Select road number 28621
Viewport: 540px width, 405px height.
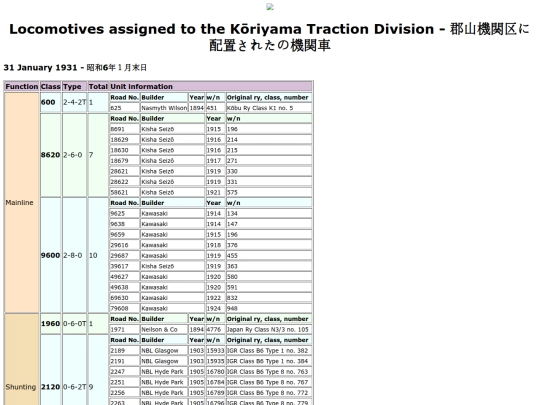tap(125, 171)
